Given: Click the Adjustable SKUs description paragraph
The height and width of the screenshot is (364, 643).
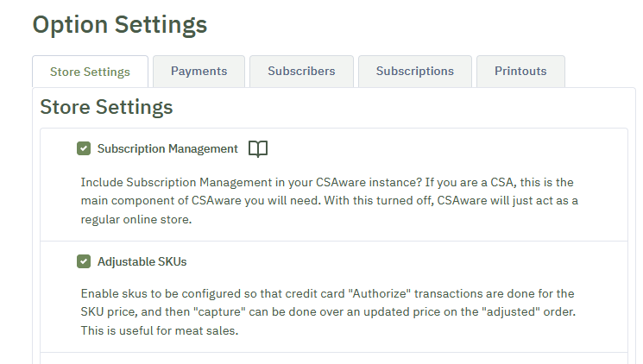Looking at the screenshot, I should tap(328, 312).
